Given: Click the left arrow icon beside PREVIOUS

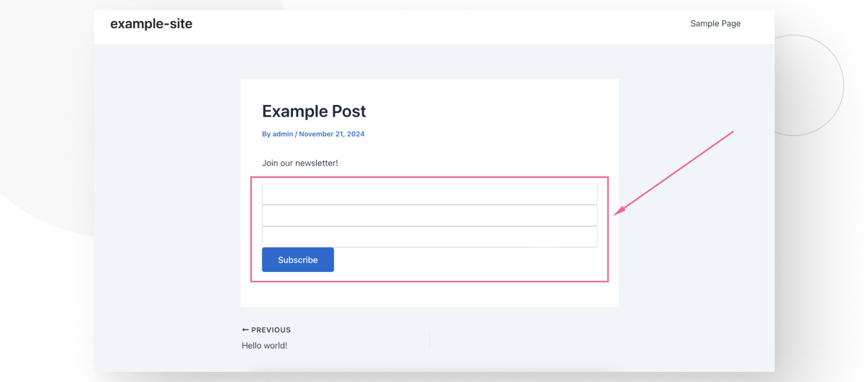Looking at the screenshot, I should (245, 330).
